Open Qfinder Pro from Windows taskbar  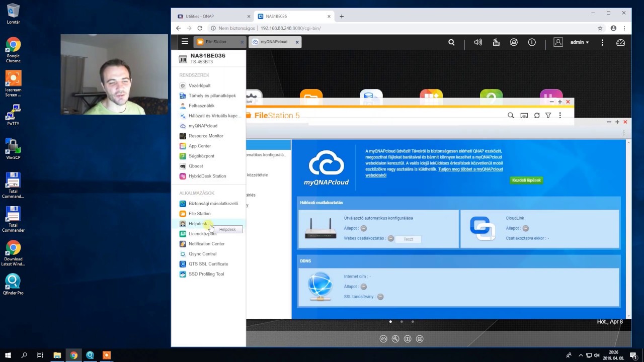[90, 355]
